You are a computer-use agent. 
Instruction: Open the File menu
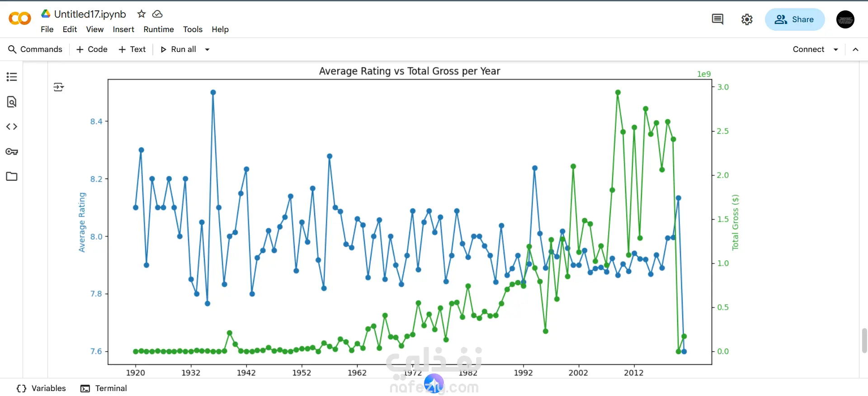[47, 29]
